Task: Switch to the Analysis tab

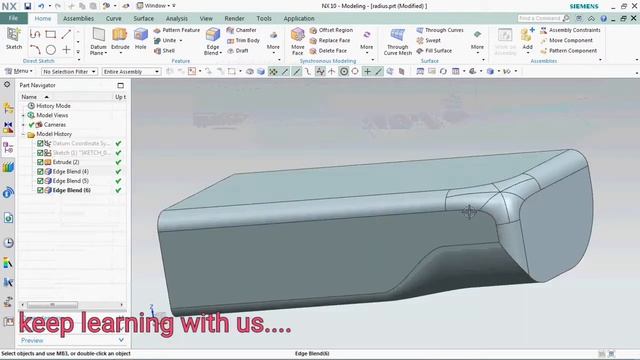Action: (177, 18)
